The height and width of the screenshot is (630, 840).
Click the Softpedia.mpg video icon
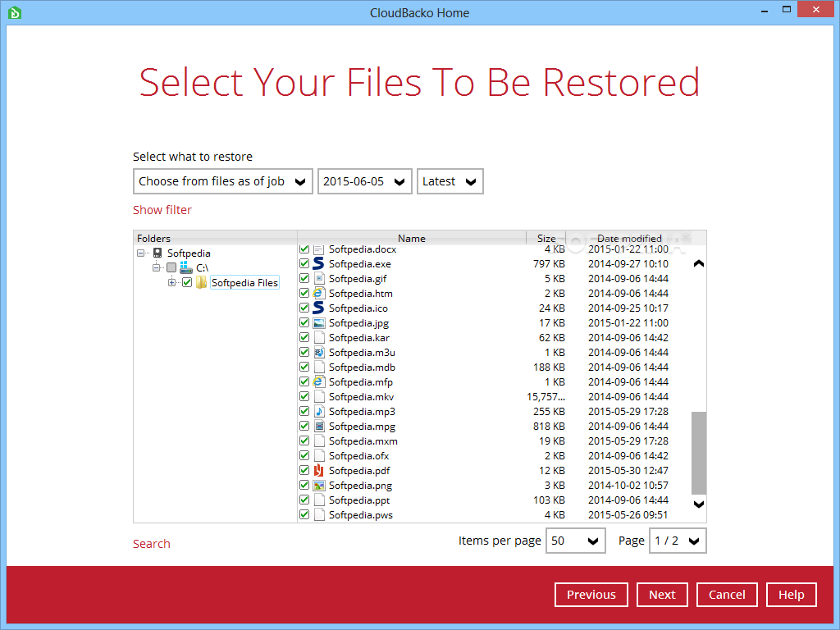point(319,427)
